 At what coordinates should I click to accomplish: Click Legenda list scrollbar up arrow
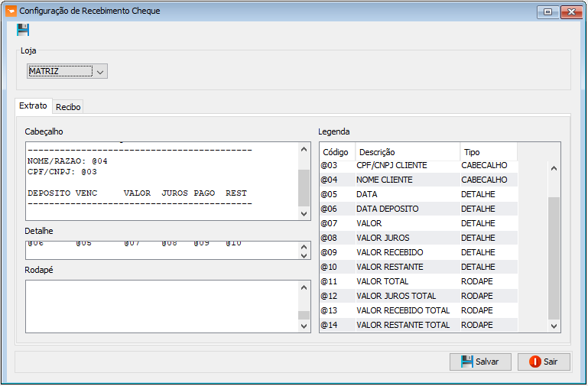pyautogui.click(x=554, y=169)
